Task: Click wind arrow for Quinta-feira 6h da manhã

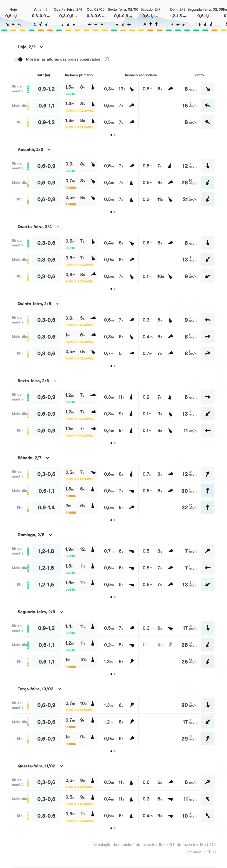Action: click(x=207, y=320)
